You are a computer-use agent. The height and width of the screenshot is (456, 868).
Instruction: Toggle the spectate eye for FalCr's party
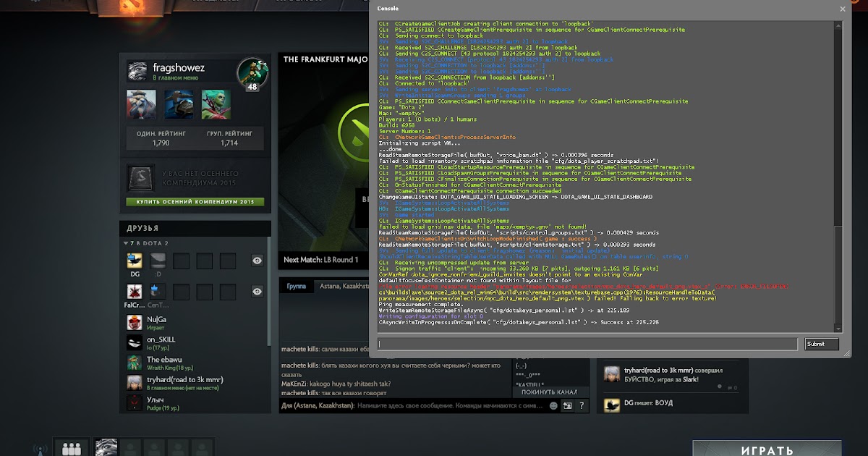tap(257, 291)
